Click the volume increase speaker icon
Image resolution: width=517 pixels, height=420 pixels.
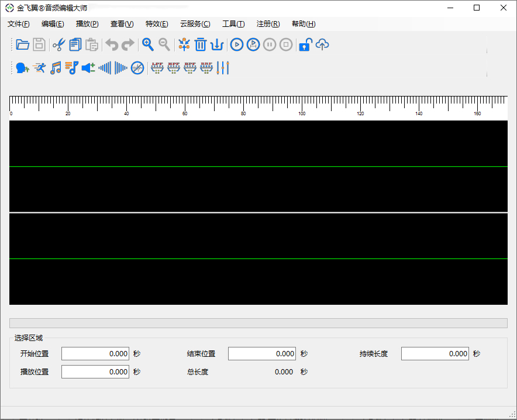click(x=88, y=68)
